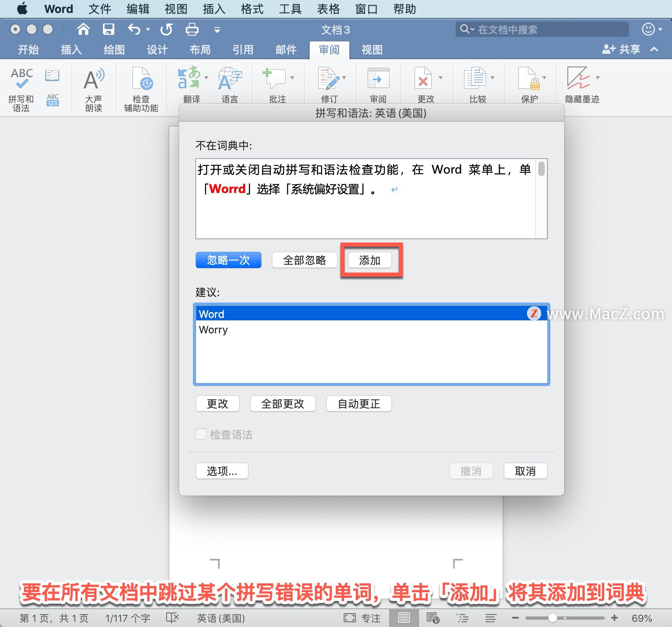Expand the Translate dropdown arrow
Image resolution: width=672 pixels, height=627 pixels.
206,77
